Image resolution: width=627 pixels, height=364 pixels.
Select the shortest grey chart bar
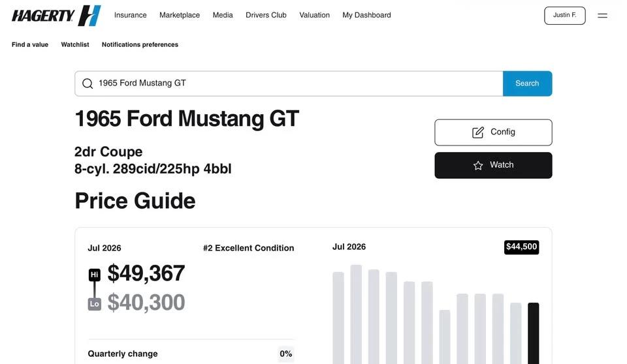(x=445, y=337)
